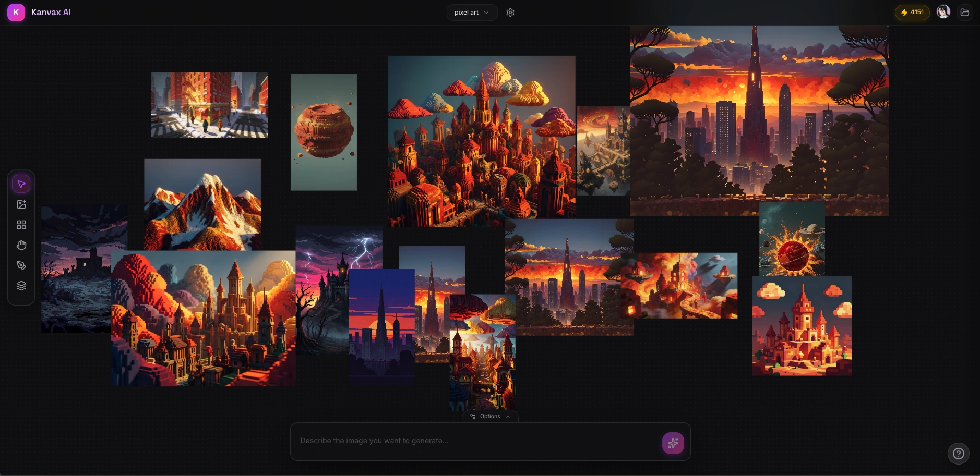This screenshot has width=980, height=476.
Task: Expand the Options menu above the prompt
Action: point(489,416)
